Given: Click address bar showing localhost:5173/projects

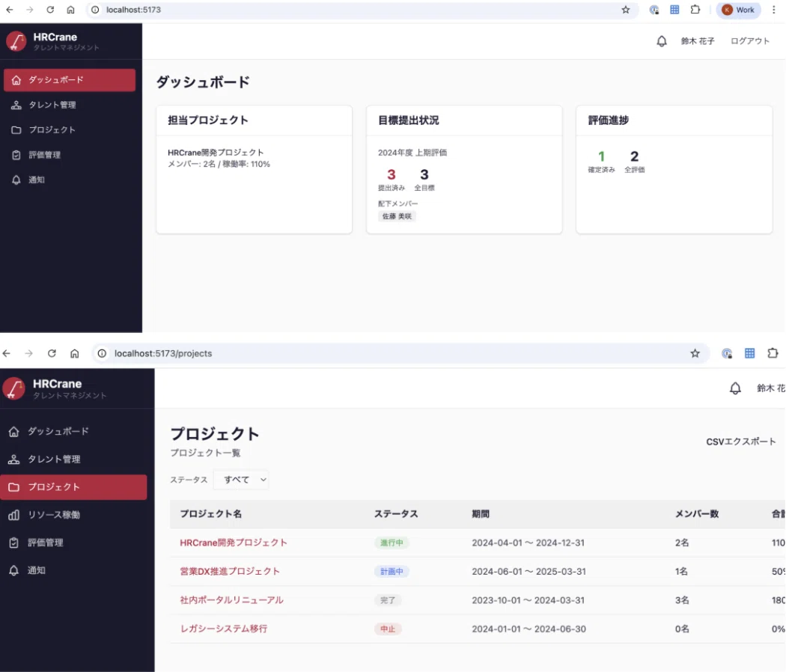Looking at the screenshot, I should click(401, 353).
